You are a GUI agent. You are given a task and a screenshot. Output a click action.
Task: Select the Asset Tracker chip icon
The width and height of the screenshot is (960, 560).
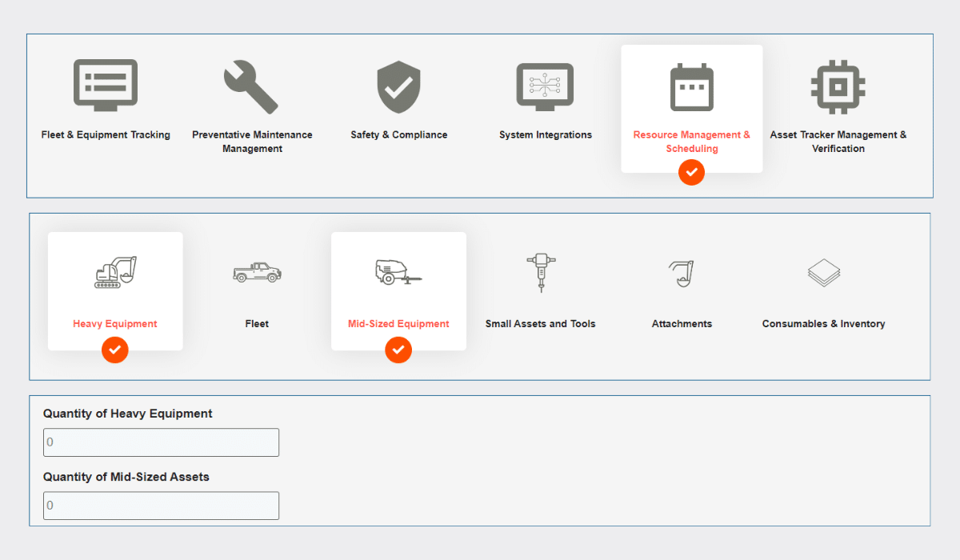[x=838, y=86]
